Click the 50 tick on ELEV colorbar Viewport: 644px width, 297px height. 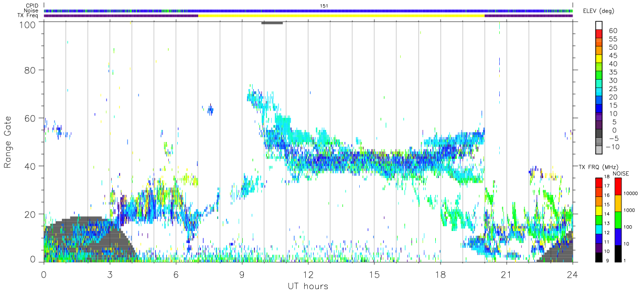pos(613,47)
